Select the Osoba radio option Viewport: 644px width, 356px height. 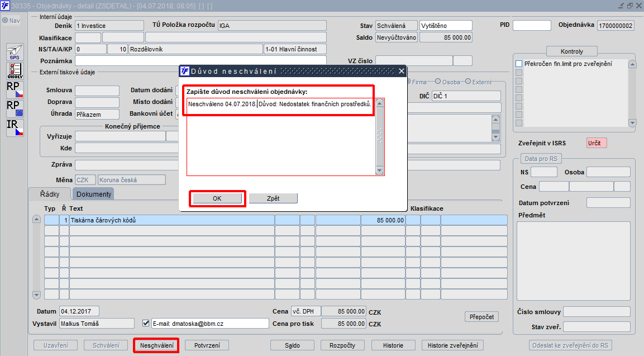438,82
